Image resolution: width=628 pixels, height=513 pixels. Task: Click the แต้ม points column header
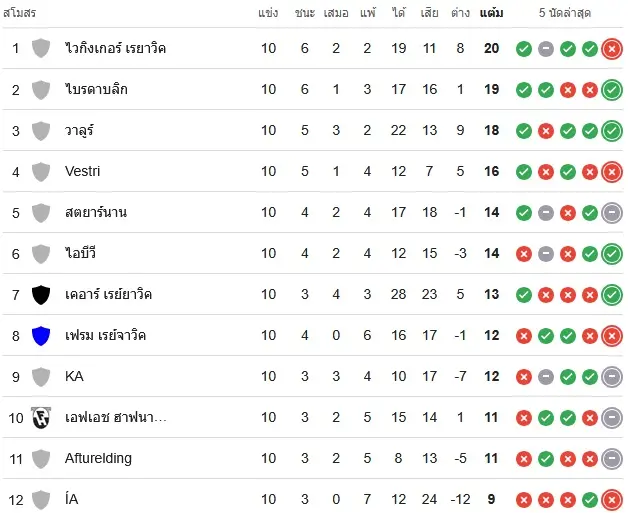(491, 13)
